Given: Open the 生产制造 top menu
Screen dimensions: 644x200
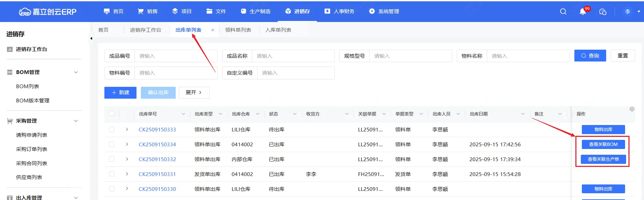Looking at the screenshot, I should click(255, 11).
